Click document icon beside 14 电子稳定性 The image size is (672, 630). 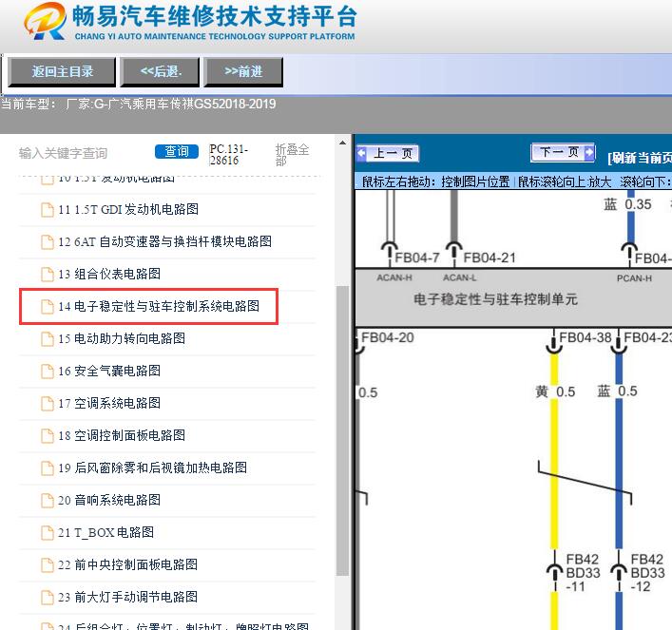click(x=48, y=307)
